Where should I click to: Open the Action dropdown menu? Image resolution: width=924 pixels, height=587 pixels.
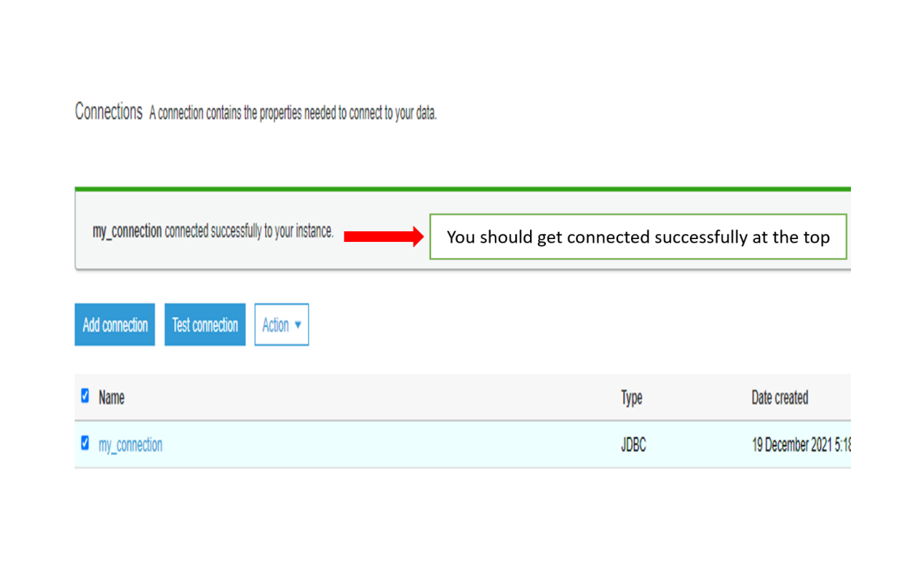click(x=281, y=325)
